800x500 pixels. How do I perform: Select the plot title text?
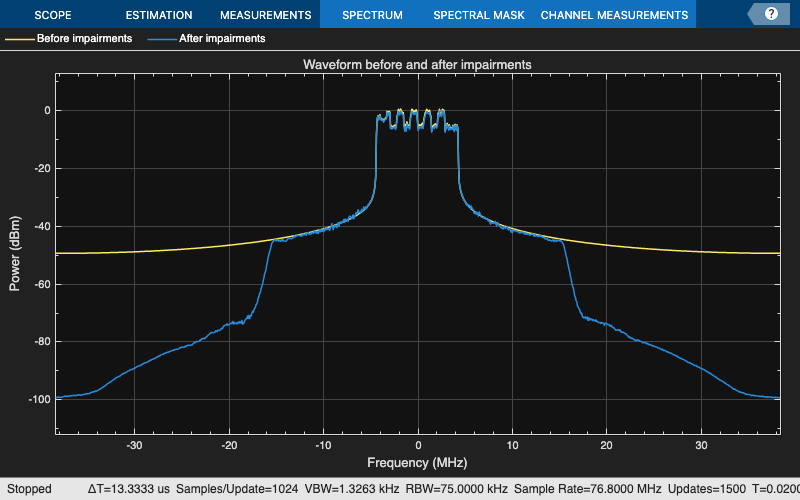[x=417, y=65]
